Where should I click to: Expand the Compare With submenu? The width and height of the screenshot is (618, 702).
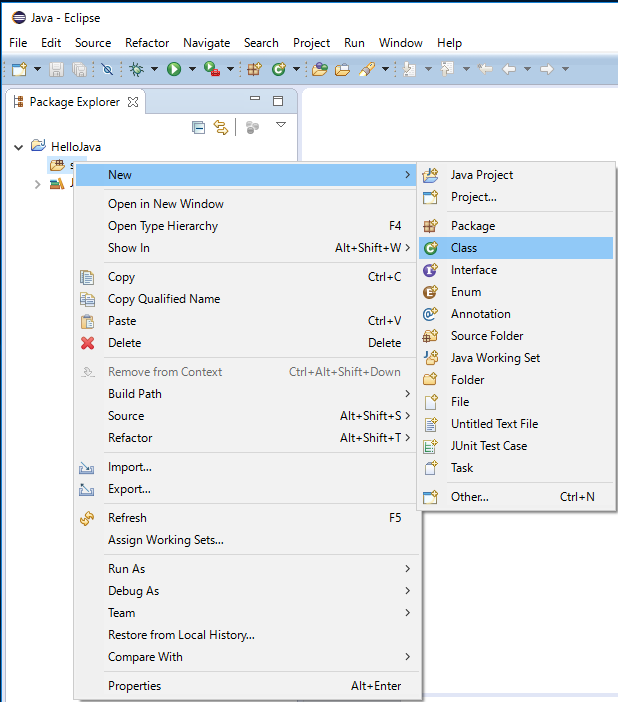246,657
